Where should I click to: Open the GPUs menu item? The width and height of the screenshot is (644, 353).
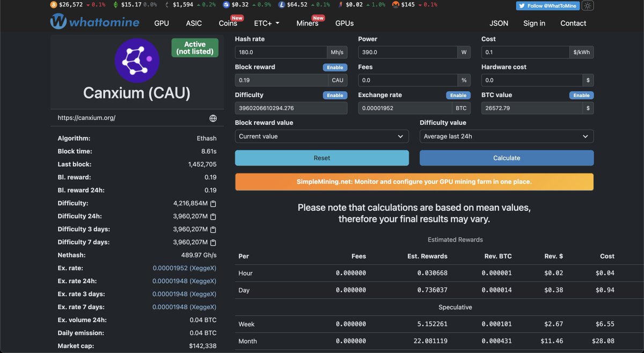tap(345, 23)
